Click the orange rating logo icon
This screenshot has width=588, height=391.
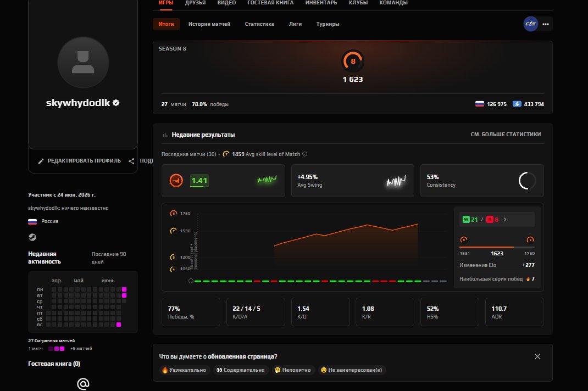point(176,181)
